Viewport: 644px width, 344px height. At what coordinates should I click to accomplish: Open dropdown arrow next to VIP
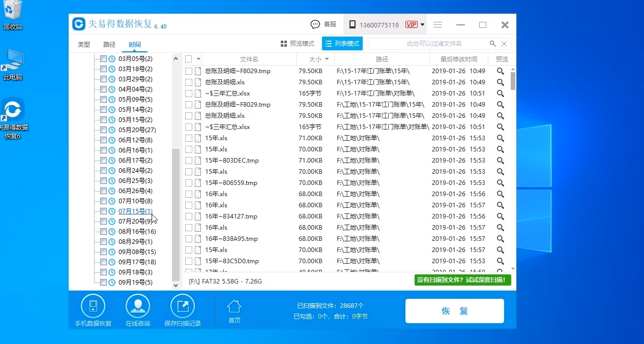[422, 25]
